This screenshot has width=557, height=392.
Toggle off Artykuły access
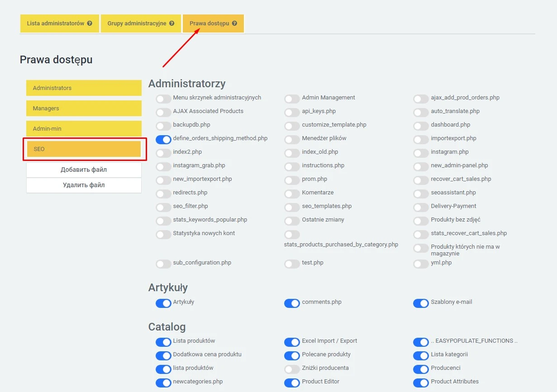(163, 303)
